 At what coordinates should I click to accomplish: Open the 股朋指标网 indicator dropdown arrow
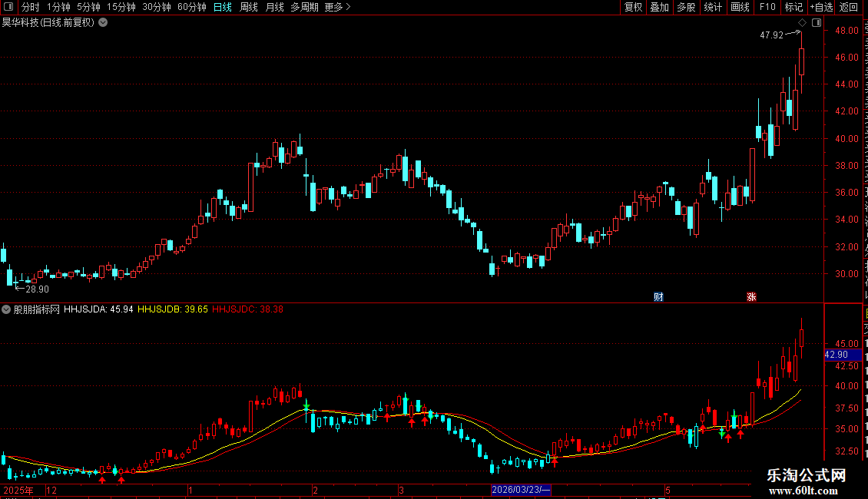[6, 309]
